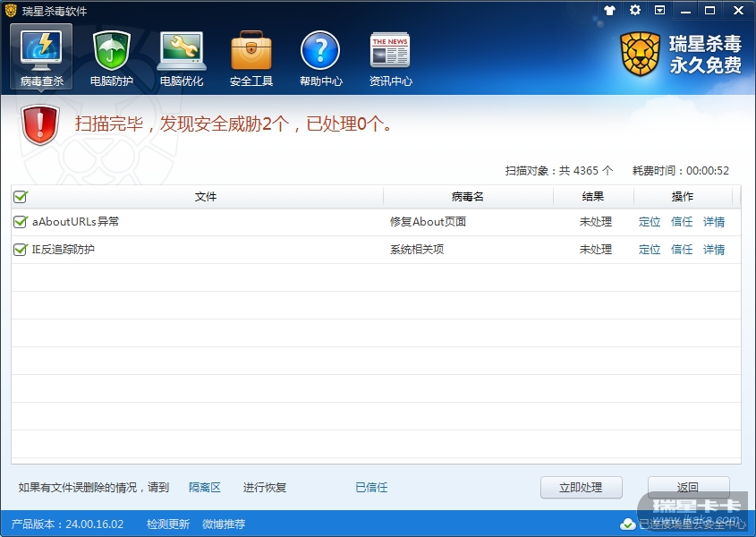
Task: Open the 隔离区 quarantine link
Action: click(x=205, y=487)
